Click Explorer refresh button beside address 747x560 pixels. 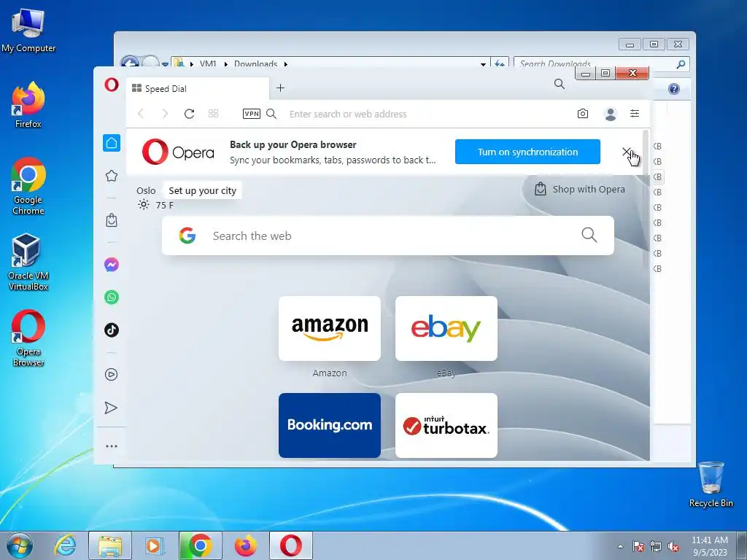(x=500, y=64)
